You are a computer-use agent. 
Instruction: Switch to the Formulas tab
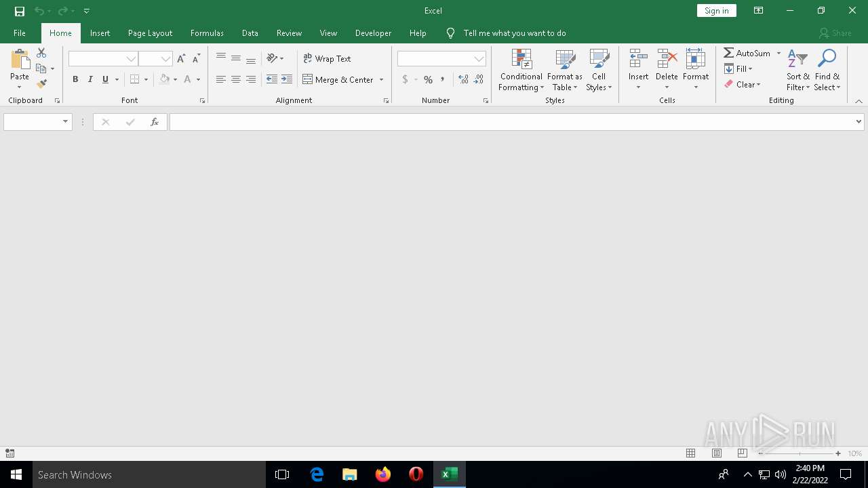[207, 33]
